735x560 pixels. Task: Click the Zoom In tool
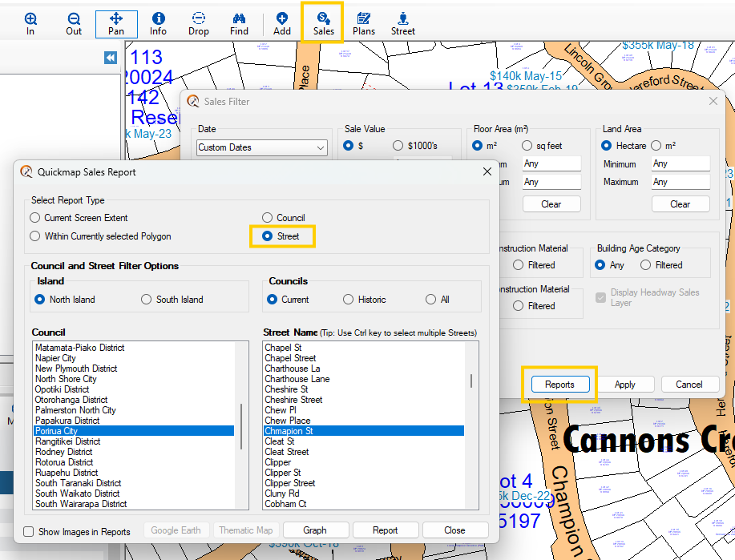tap(30, 23)
